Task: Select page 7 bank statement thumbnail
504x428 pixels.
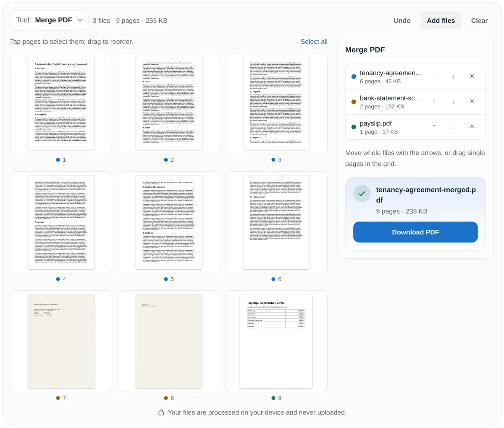Action: point(61,341)
